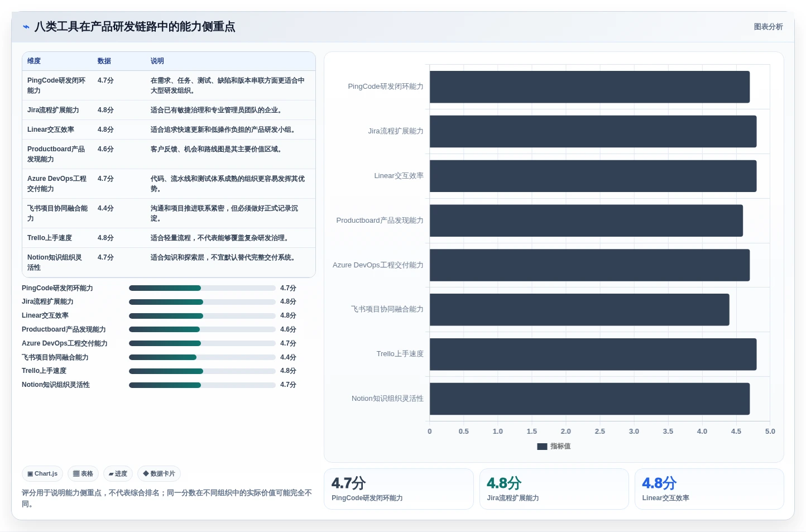Select the 数据卡片 tag chip

(159, 474)
